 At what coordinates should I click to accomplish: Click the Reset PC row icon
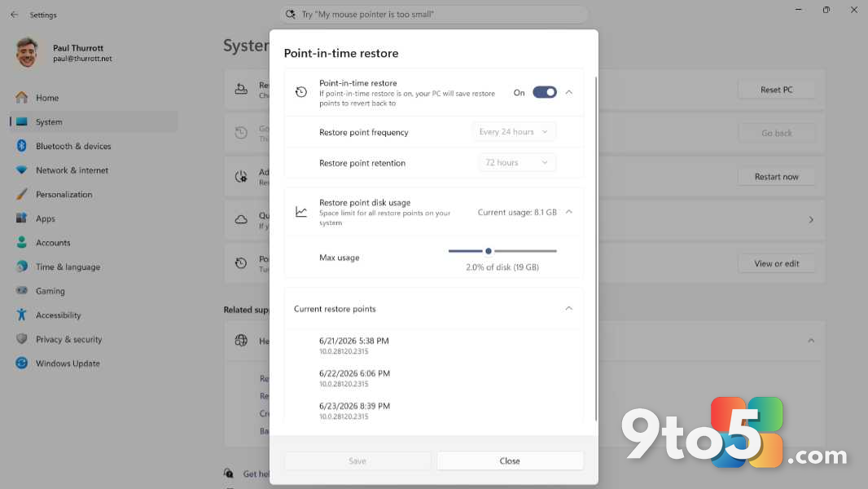241,89
